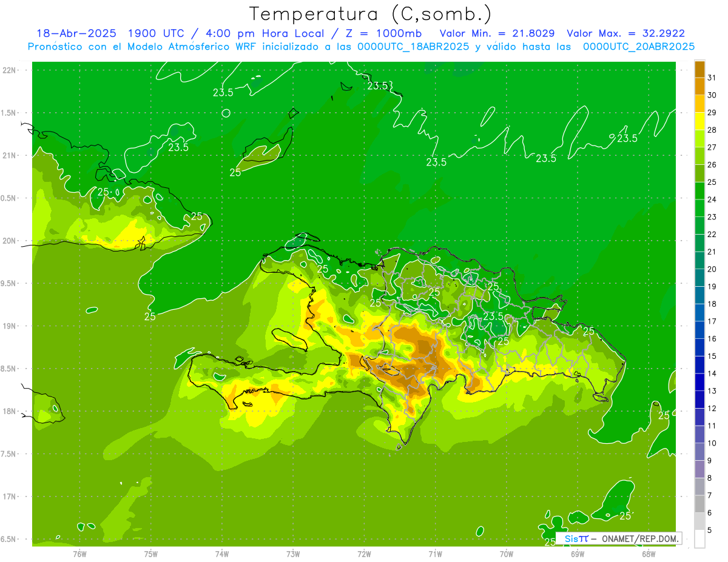The width and height of the screenshot is (728, 562).
Task: Pick the legend color band between 23 and 24
Action: coord(699,208)
